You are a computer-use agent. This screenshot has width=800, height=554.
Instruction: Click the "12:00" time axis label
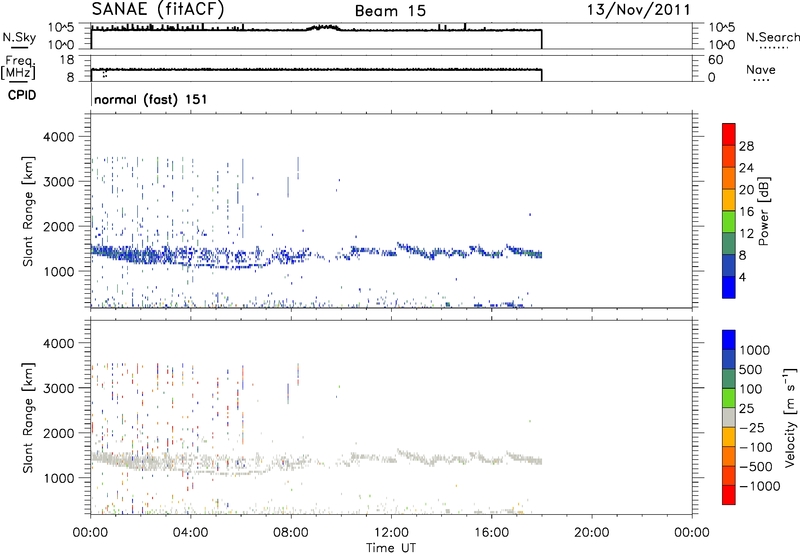391,533
